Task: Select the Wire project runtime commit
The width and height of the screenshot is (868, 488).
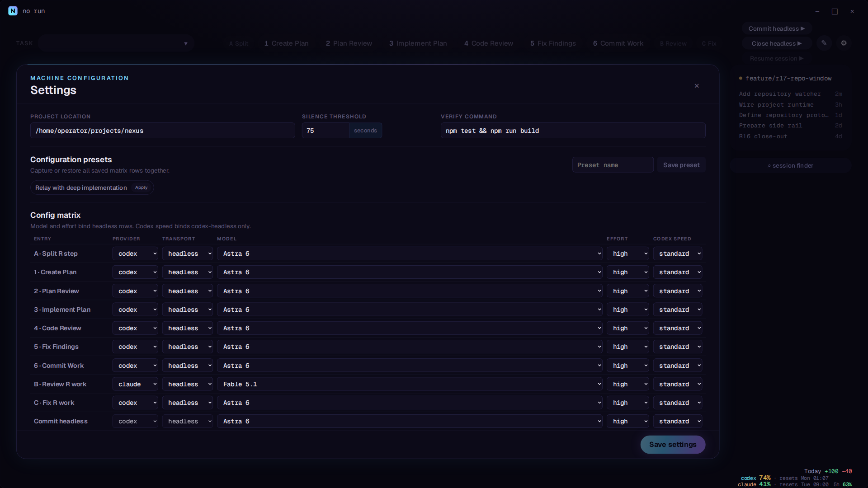Action: click(790, 105)
